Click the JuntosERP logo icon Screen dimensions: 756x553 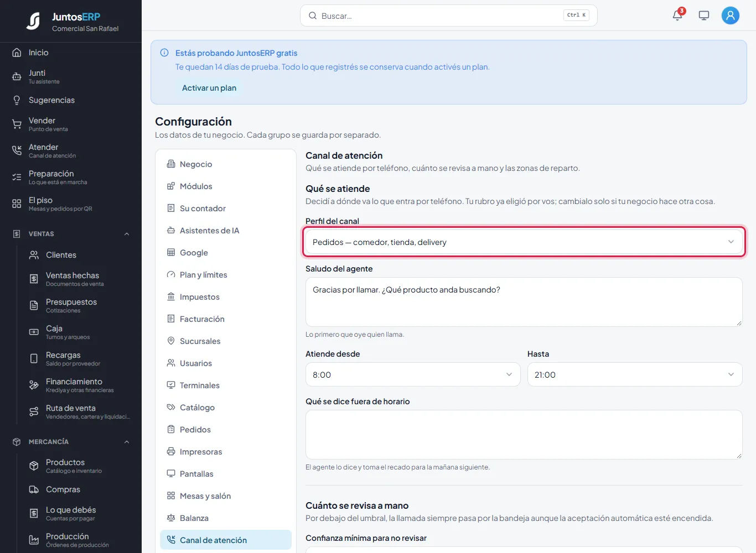pos(33,21)
